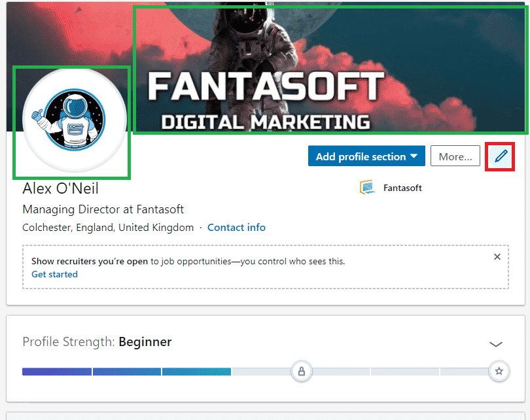Viewport: 530px width, 420px height.
Task: Click the astronaut profile photo
Action: (75, 119)
